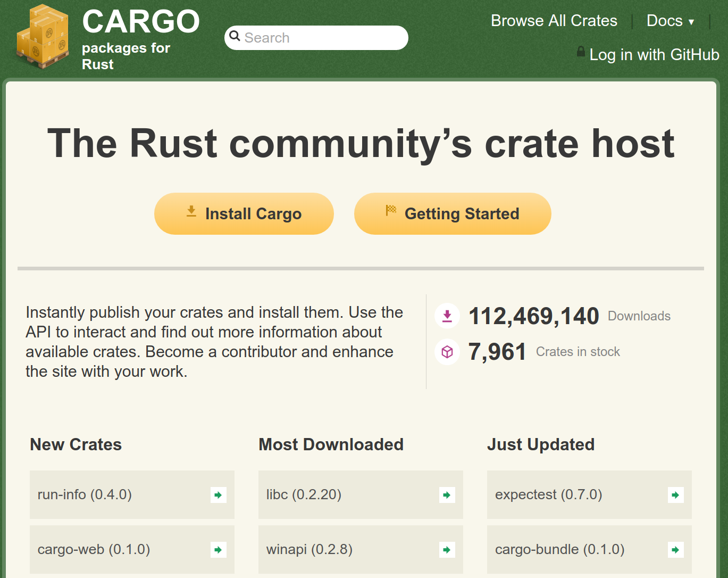Open Browse All Crates

(554, 21)
